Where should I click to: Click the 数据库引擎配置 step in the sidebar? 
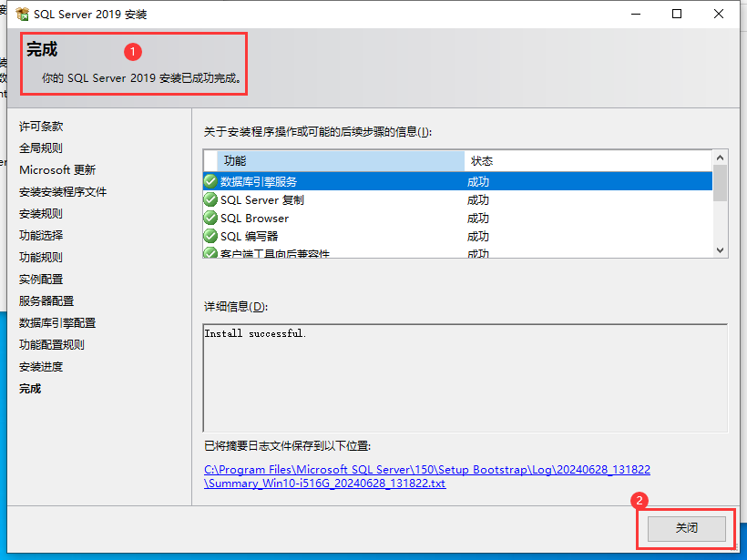(x=57, y=323)
